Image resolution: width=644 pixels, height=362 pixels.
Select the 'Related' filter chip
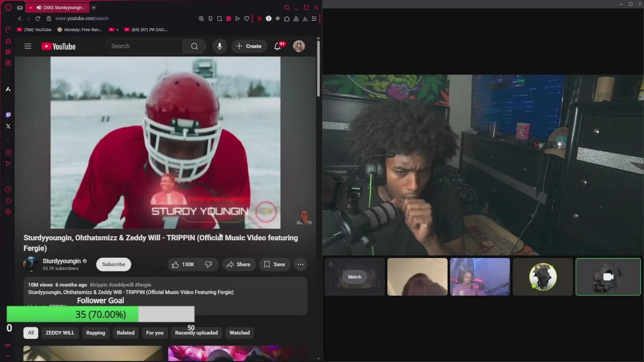tap(126, 333)
